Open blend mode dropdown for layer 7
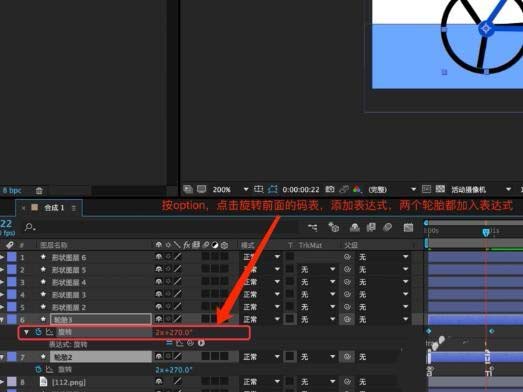 pyautogui.click(x=261, y=357)
